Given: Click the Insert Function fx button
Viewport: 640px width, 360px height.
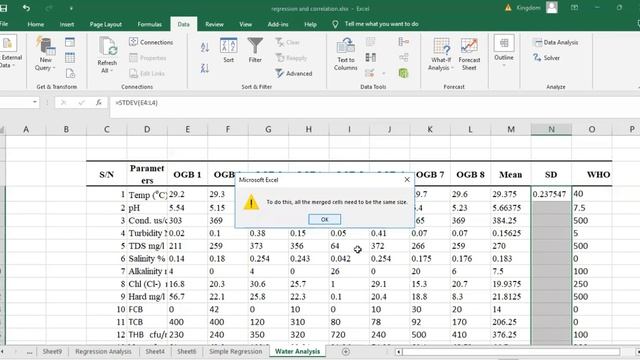Looking at the screenshot, I should (x=98, y=102).
